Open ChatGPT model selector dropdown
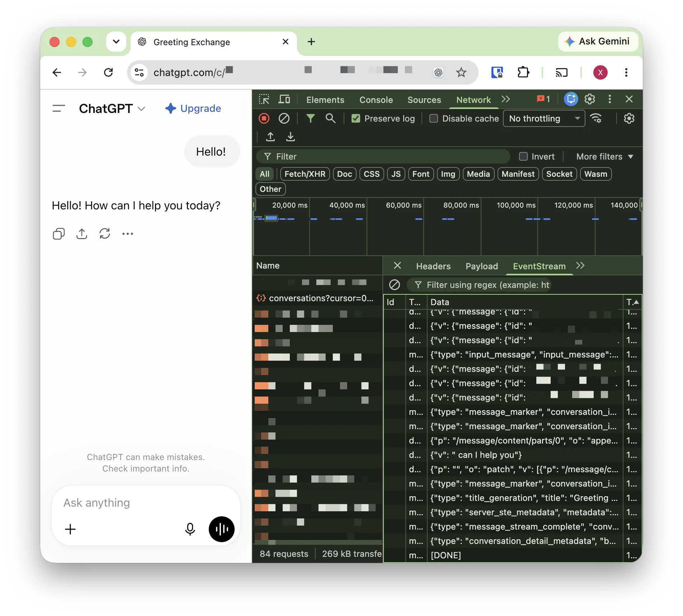The height and width of the screenshot is (616, 683). (113, 108)
